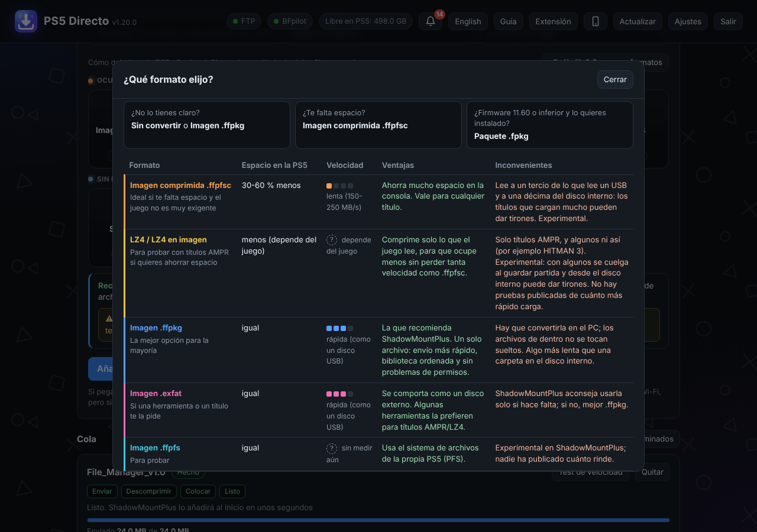Click the Colocar step tag

click(x=198, y=491)
